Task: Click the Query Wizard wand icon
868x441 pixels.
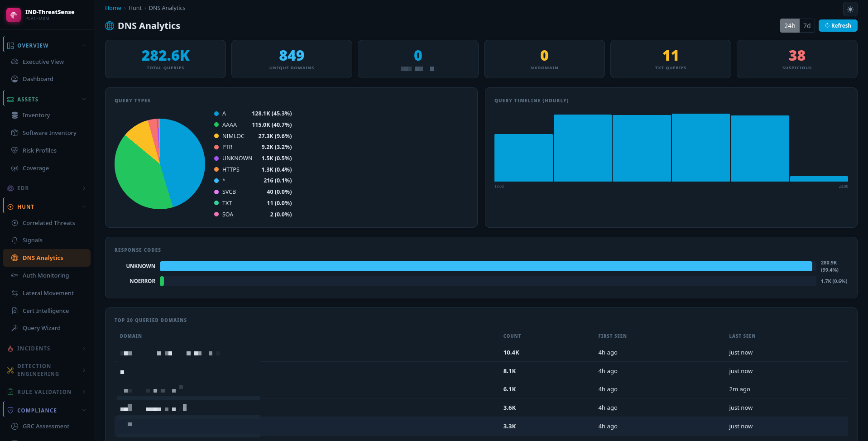Action: (14, 328)
